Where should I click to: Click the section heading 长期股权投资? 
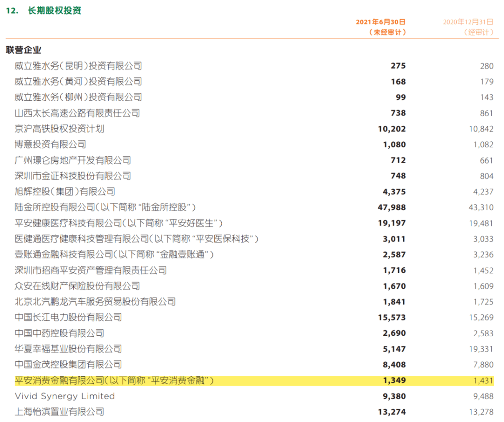pos(54,10)
